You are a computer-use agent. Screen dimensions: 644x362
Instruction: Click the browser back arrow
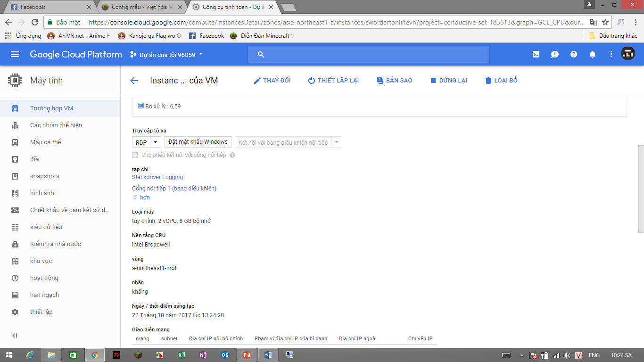tap(8, 22)
